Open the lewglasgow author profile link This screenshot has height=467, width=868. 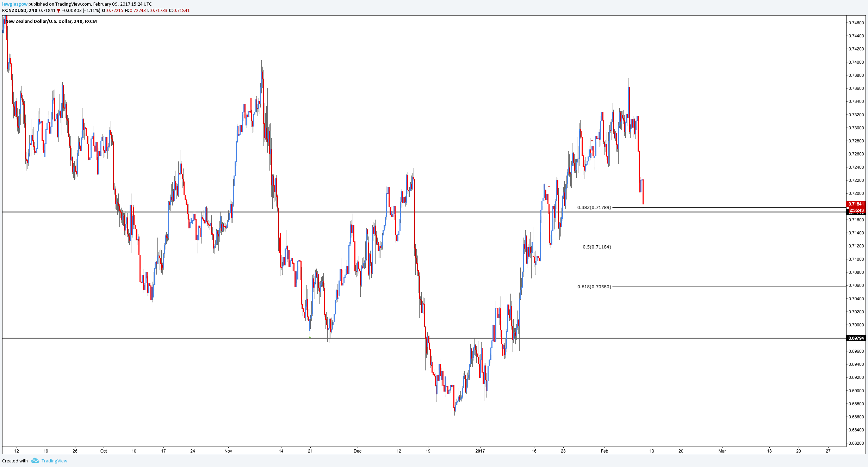click(x=15, y=4)
